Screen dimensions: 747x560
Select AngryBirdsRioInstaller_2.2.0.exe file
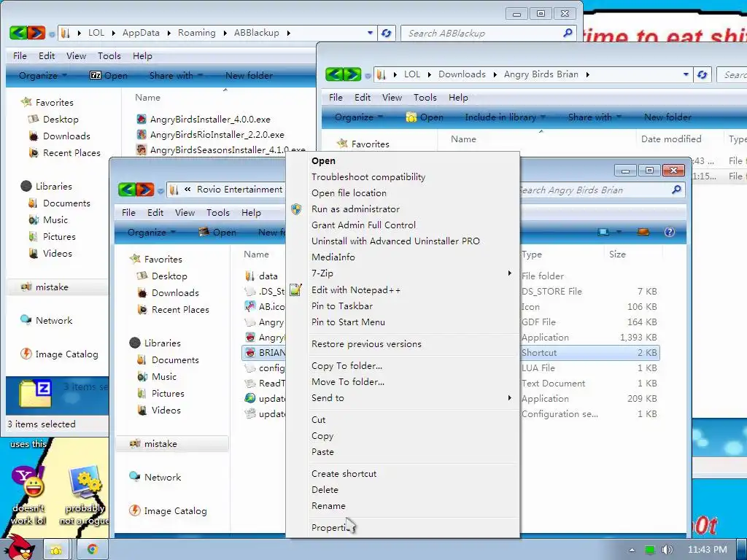coord(217,135)
